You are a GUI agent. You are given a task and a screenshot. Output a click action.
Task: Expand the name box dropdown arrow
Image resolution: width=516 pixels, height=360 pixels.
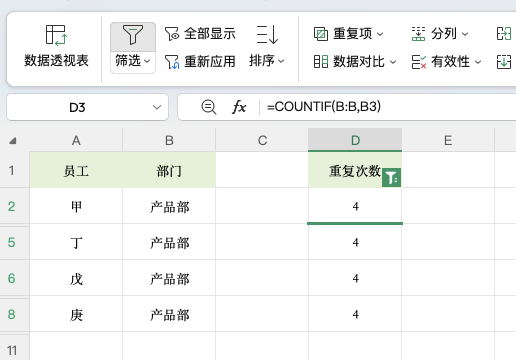point(157,107)
